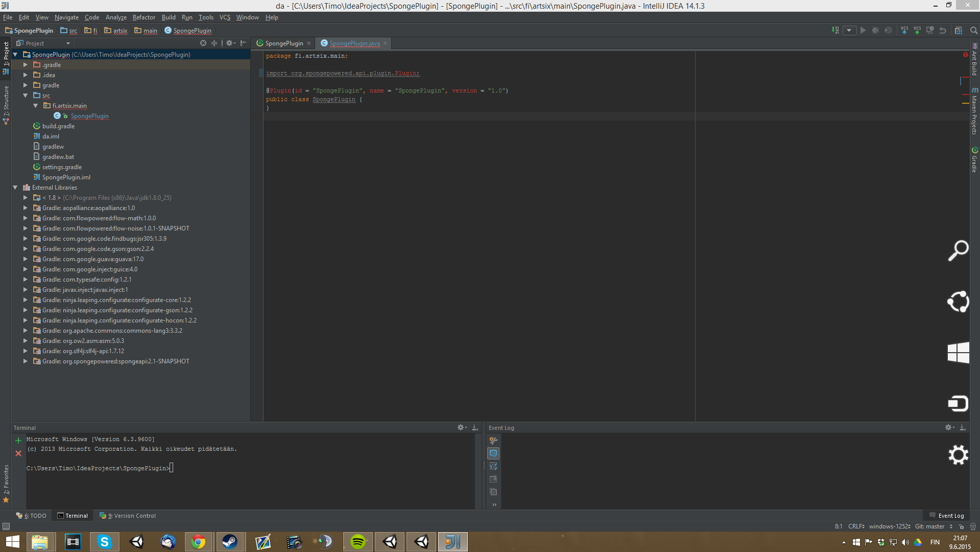Select the settings.gradle file
This screenshot has width=980, height=552.
62,167
